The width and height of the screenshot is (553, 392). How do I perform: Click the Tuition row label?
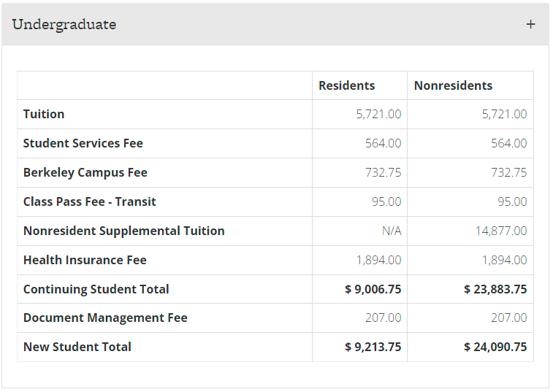[x=44, y=114]
